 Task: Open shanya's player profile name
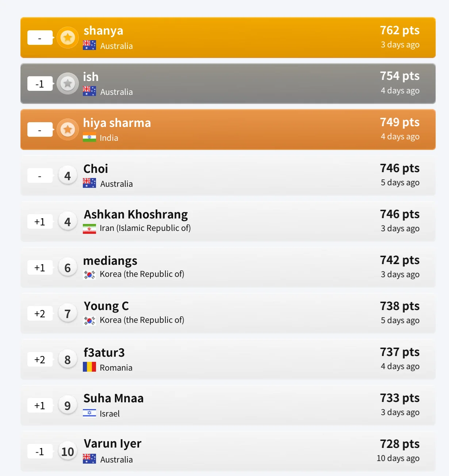(103, 31)
